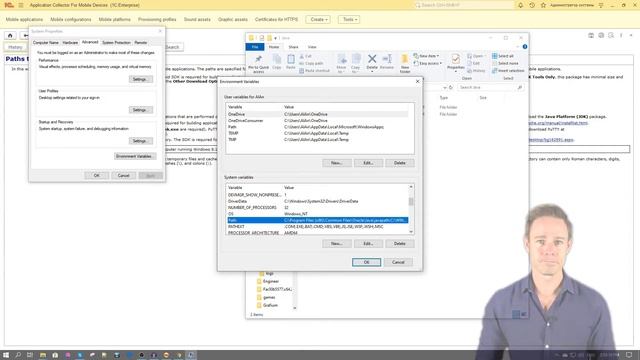Click the Copy icon in Explorer ribbon

pos(277,62)
